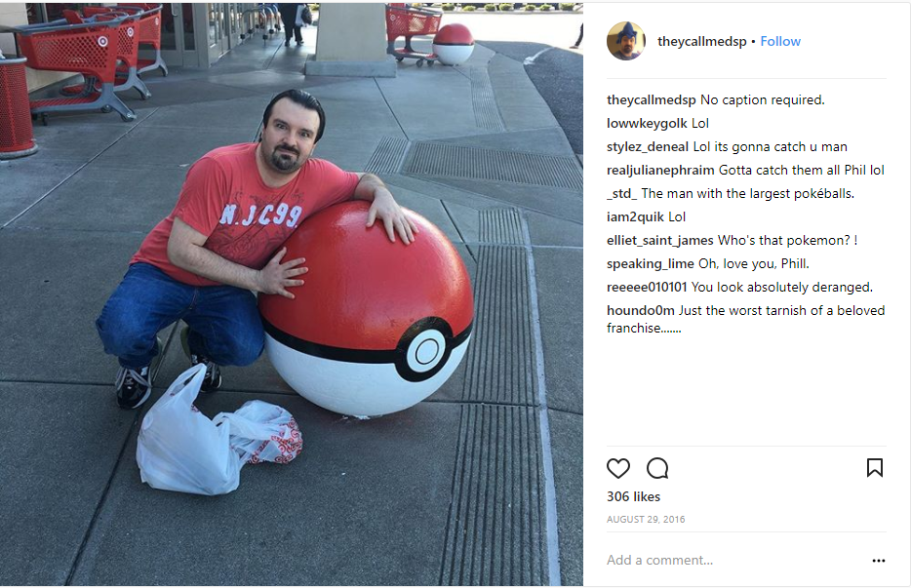Visit realjulianephraim commenter profile
Screen dimensions: 911x588
pyautogui.click(x=660, y=171)
